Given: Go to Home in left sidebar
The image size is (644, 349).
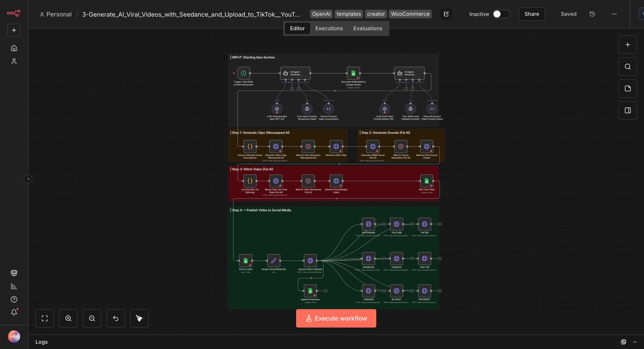Looking at the screenshot, I should click(x=14, y=48).
